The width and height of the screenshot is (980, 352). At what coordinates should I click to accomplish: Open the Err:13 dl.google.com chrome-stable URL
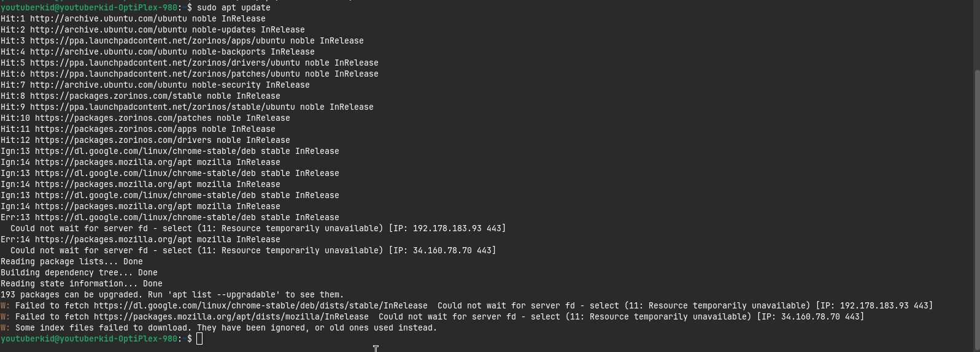[145, 217]
